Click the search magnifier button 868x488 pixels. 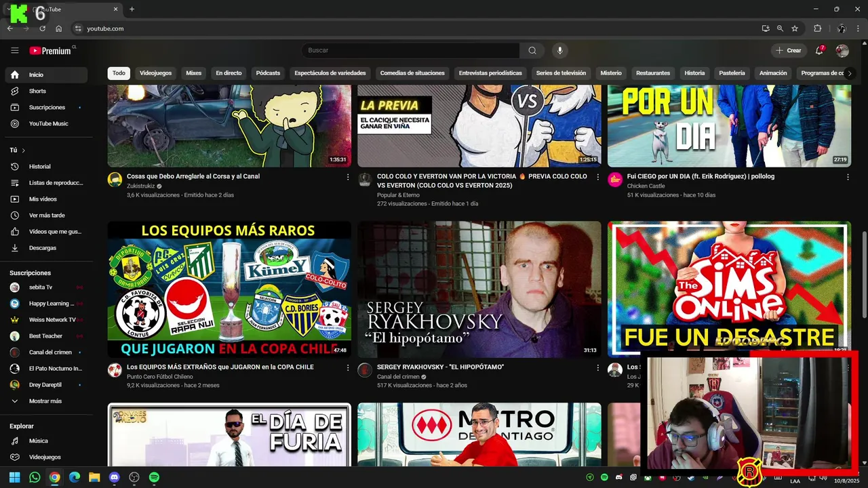click(x=532, y=51)
